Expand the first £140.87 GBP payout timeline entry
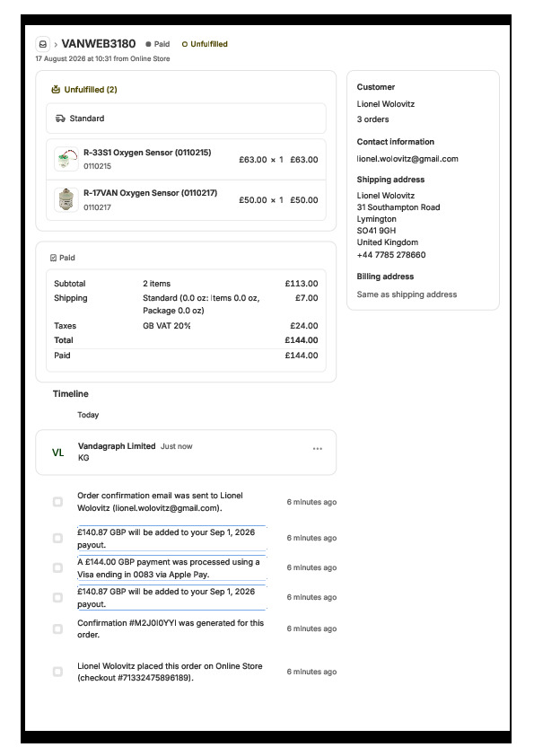Screen dimensions: 534x756 (x=171, y=538)
